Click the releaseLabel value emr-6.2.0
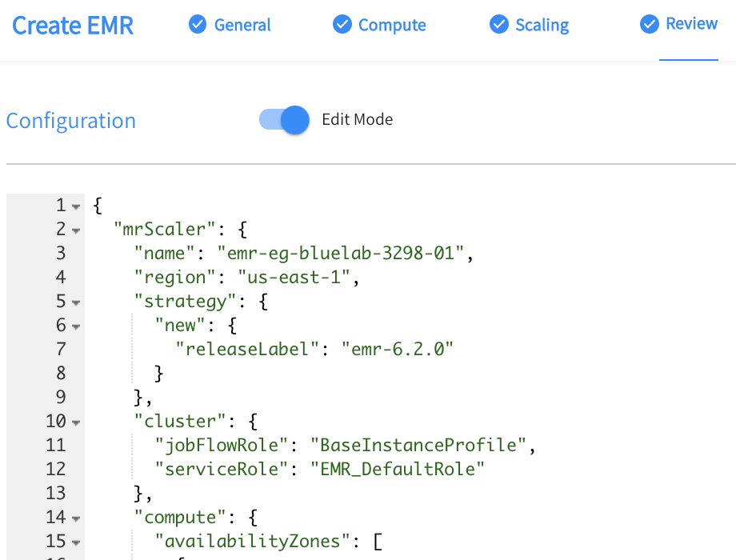 pos(397,350)
